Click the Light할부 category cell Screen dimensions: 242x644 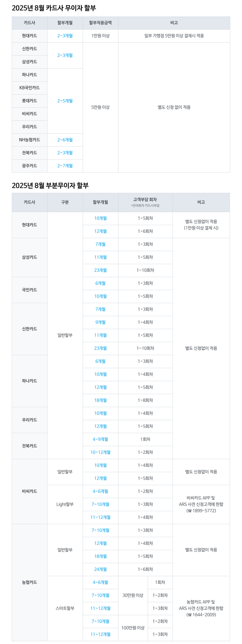[x=65, y=504]
